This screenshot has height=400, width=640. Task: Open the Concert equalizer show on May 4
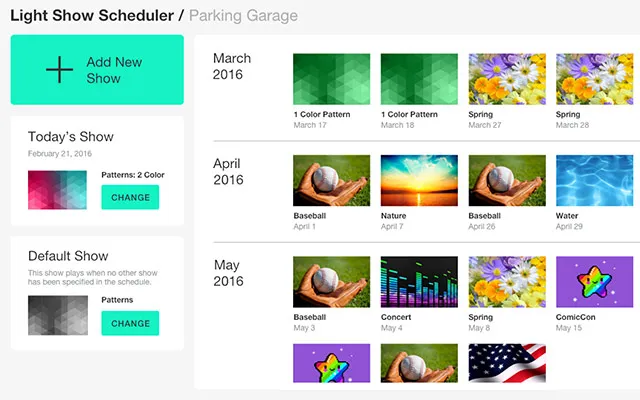[x=419, y=282]
